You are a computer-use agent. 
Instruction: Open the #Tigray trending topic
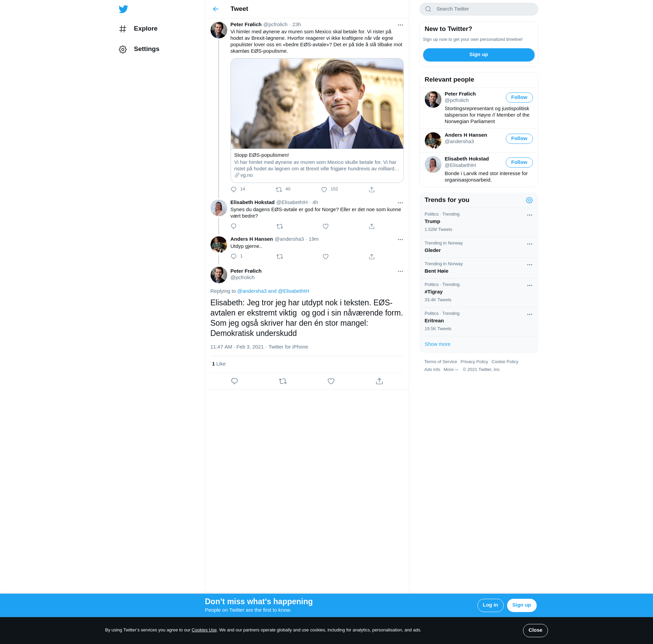click(479, 293)
